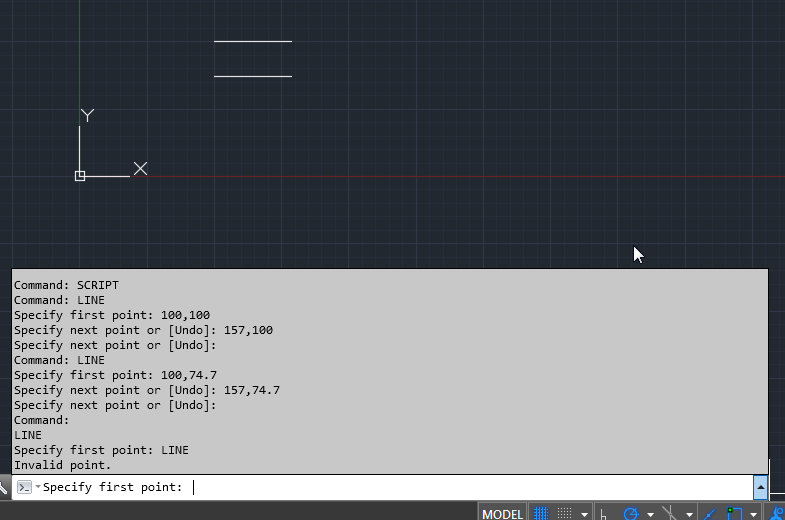This screenshot has width=785, height=520.
Task: Toggle ortho mode in status bar
Action: click(x=604, y=514)
